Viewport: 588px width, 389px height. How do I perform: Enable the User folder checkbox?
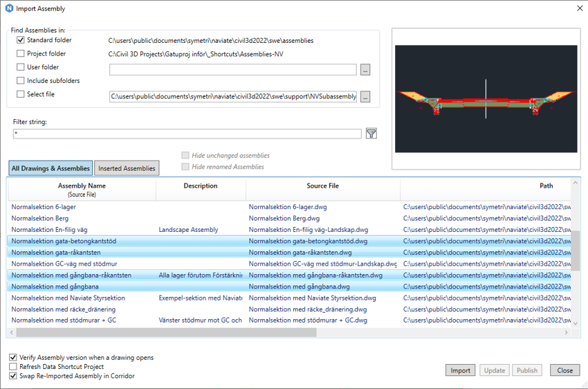pos(21,67)
